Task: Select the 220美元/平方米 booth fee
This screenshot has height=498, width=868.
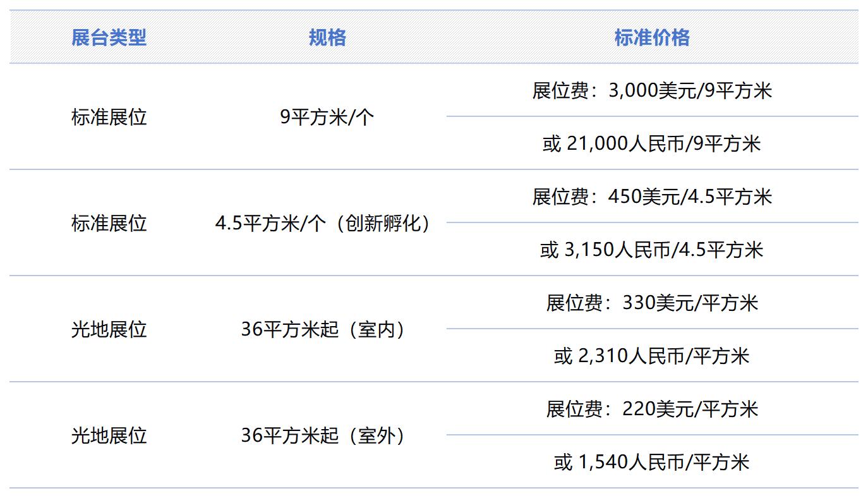Action: [652, 410]
